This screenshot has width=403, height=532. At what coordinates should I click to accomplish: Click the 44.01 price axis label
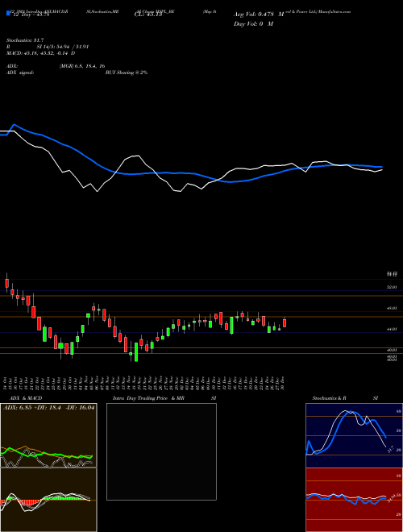point(393,329)
